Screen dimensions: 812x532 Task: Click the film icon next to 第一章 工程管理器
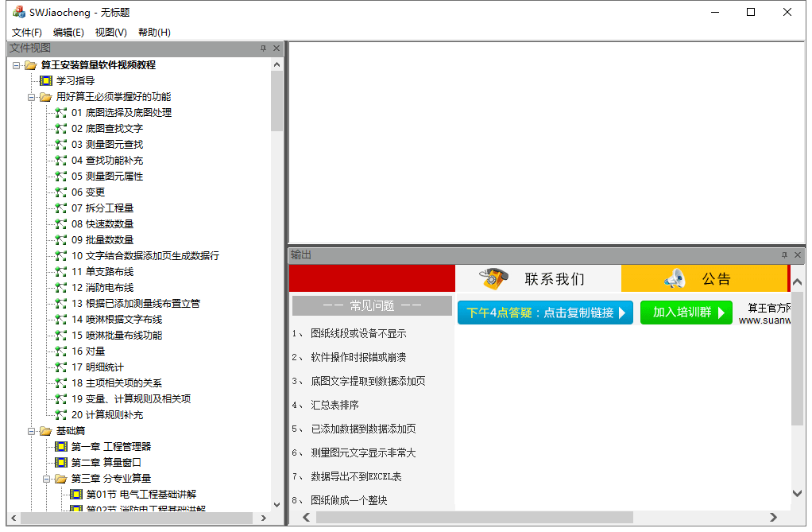61,447
